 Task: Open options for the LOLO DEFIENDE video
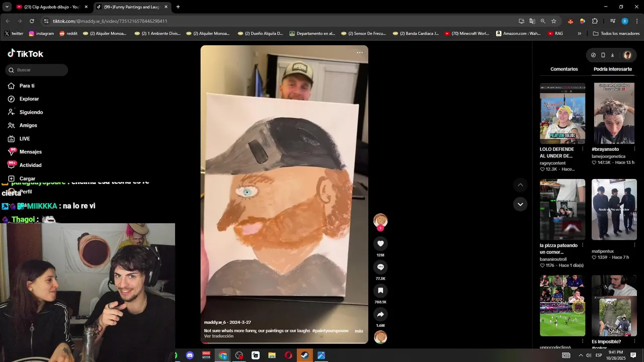(x=583, y=149)
